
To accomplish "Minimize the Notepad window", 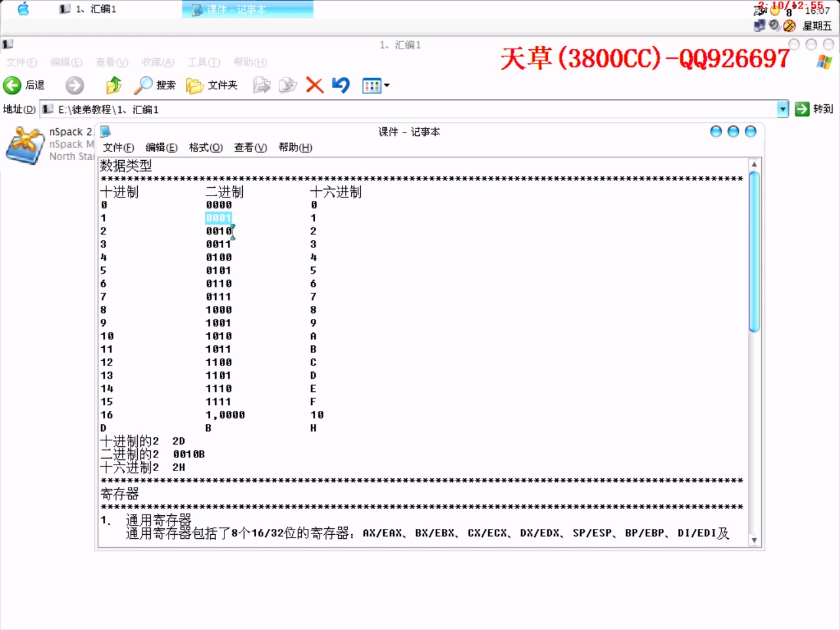I will 716,132.
